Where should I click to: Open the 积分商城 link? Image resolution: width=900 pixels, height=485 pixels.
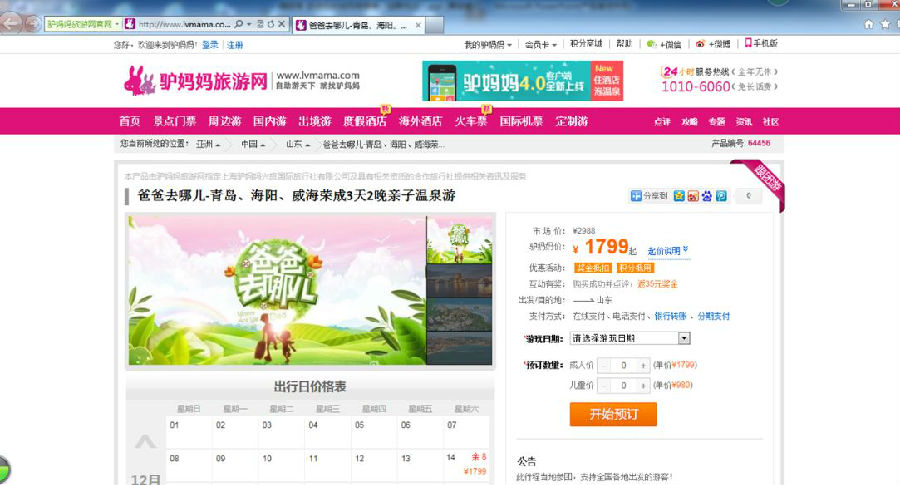pos(586,44)
